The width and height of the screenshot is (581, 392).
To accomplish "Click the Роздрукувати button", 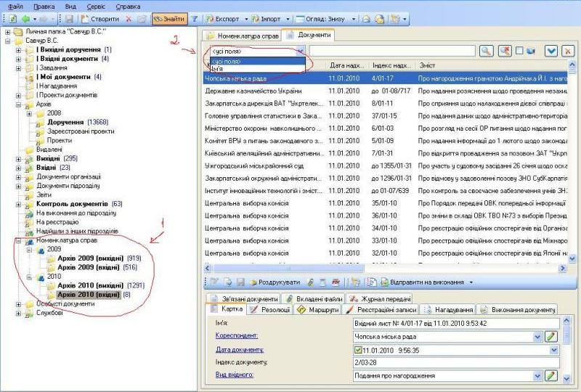I will (275, 282).
